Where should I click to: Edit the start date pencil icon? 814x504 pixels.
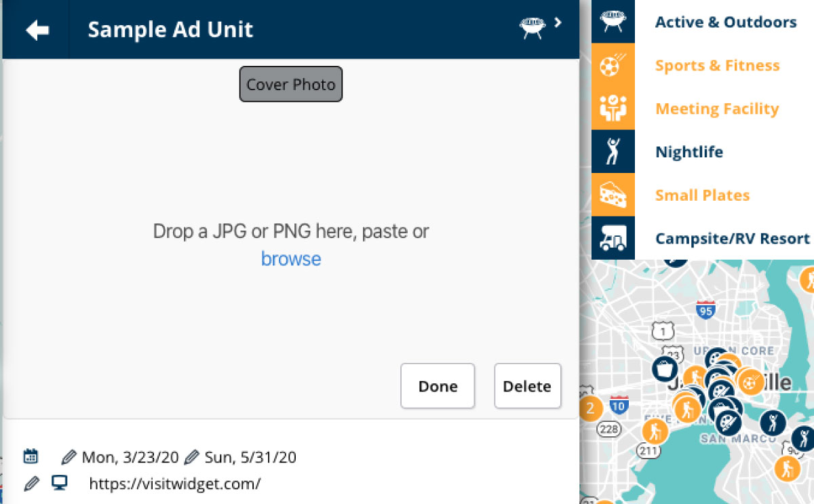tap(69, 457)
